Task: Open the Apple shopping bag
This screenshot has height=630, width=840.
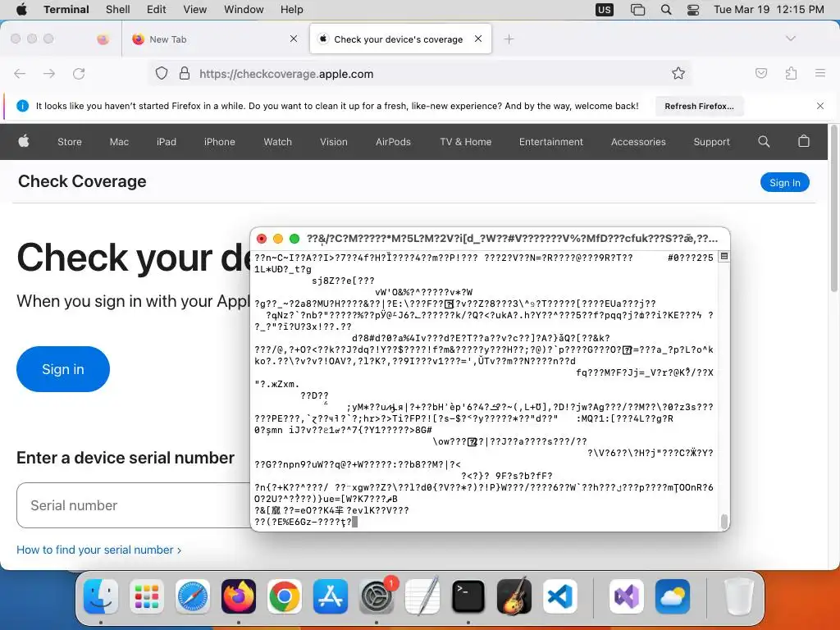Action: (804, 141)
